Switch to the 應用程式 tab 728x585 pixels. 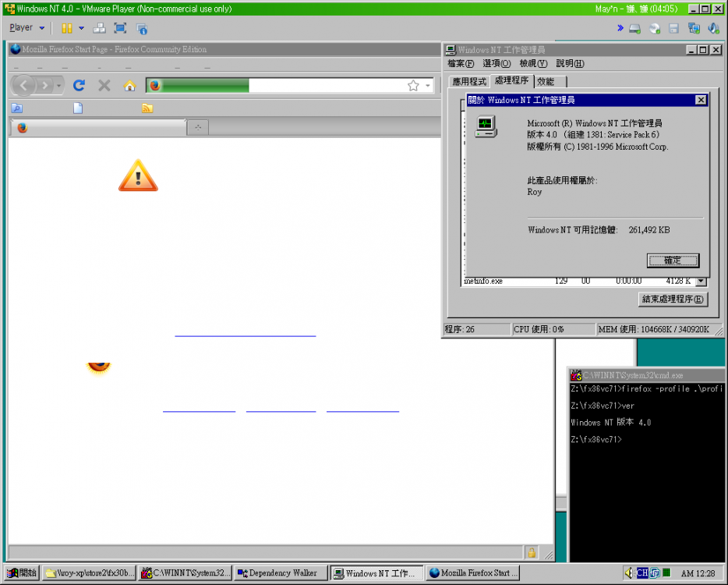point(469,82)
